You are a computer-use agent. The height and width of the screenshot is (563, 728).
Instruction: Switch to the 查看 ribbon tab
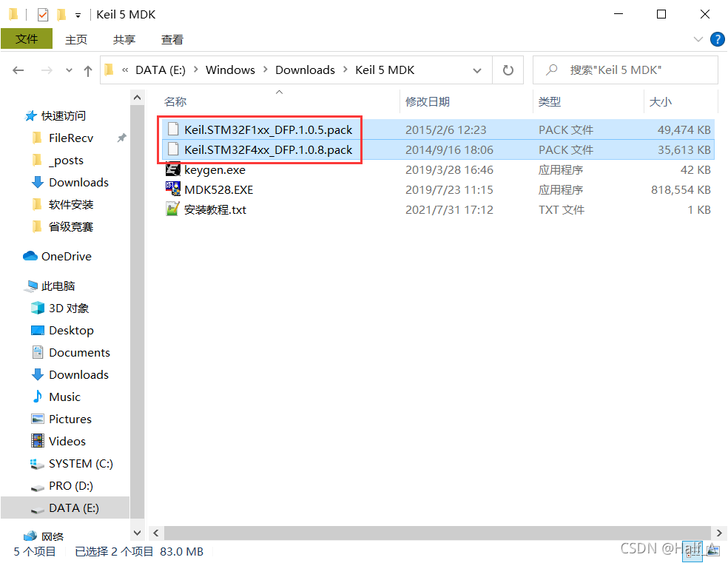pos(172,40)
